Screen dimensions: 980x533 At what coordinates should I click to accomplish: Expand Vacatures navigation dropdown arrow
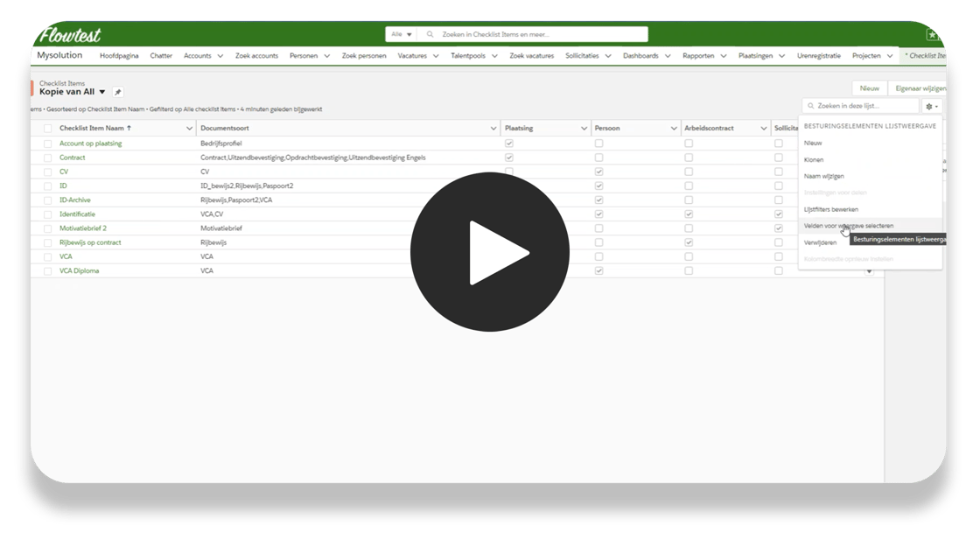click(x=436, y=56)
